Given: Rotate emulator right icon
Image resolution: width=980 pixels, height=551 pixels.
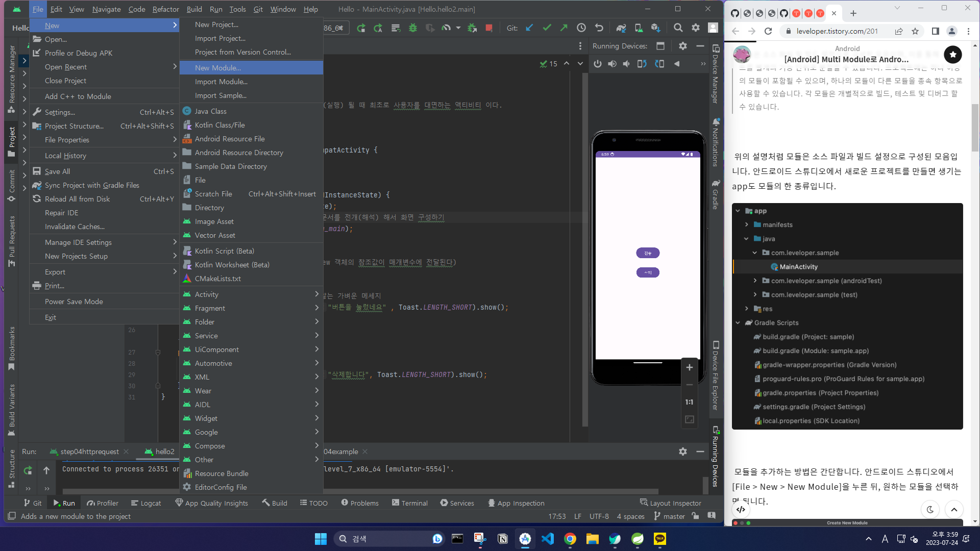Looking at the screenshot, I should (659, 64).
